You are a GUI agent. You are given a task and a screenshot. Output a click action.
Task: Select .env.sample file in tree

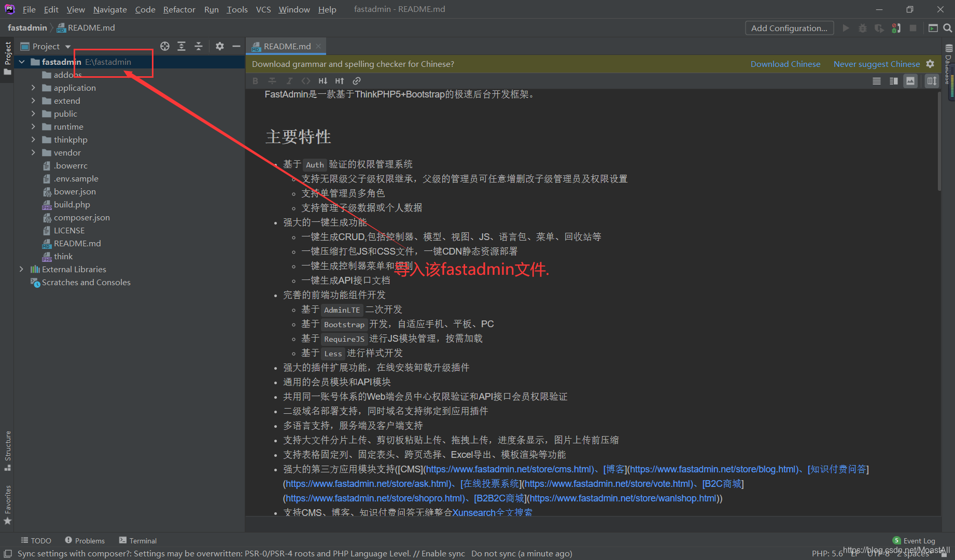pos(76,178)
